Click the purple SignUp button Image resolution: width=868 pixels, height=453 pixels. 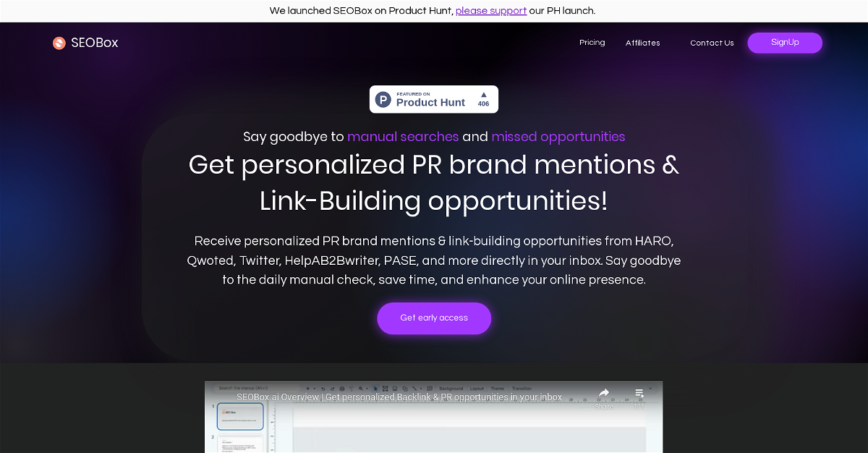coord(785,43)
